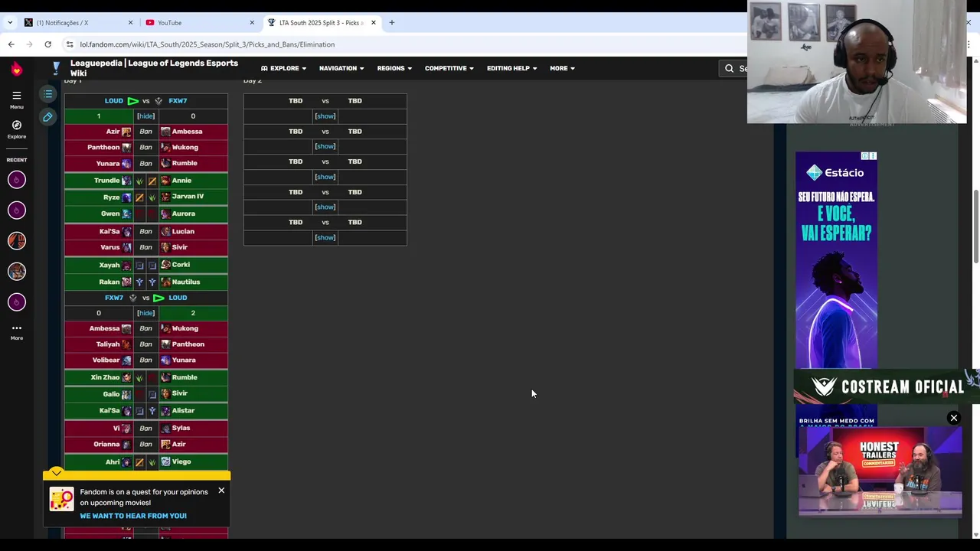Expand the COMPETITIVE dropdown menu
This screenshot has height=551, width=980.
449,68
